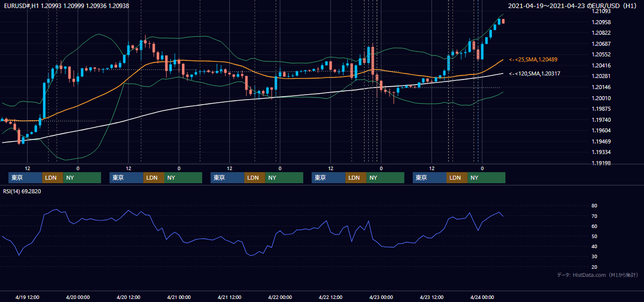Click the HistData.com data credit text

[598, 275]
